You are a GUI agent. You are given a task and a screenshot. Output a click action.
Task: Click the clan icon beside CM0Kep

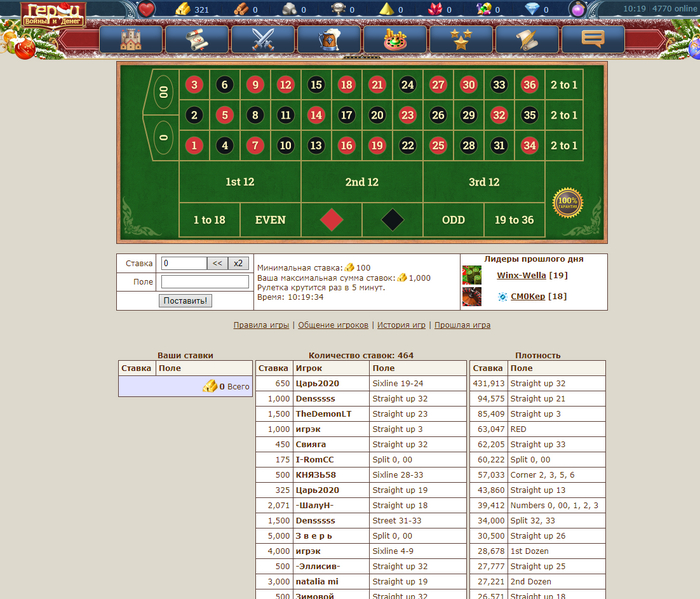pyautogui.click(x=502, y=297)
